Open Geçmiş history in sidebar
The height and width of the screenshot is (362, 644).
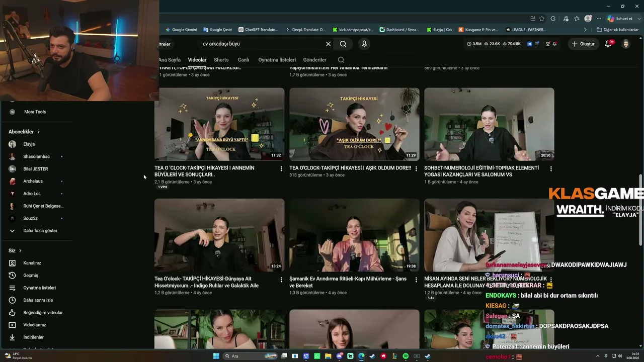[30, 276]
